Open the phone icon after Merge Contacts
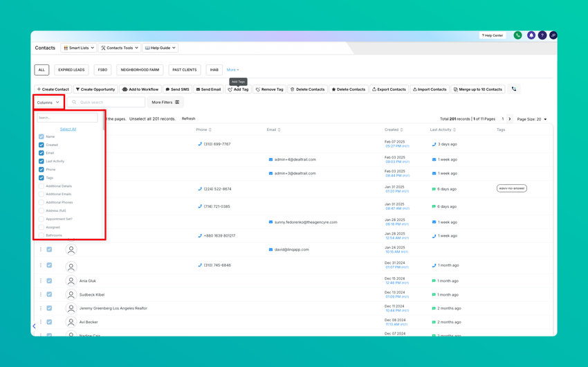Image resolution: width=588 pixels, height=367 pixels. pos(514,89)
